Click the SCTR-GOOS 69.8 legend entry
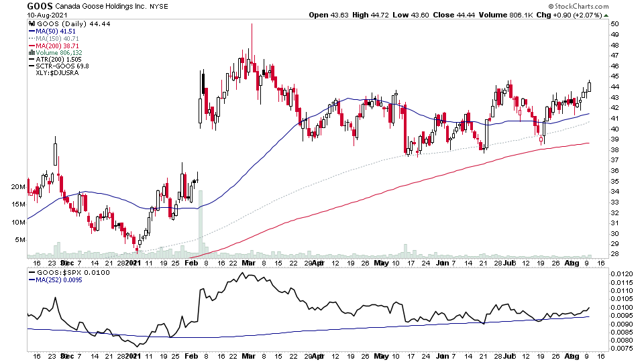Screen dimensions: 644x362 pos(62,66)
